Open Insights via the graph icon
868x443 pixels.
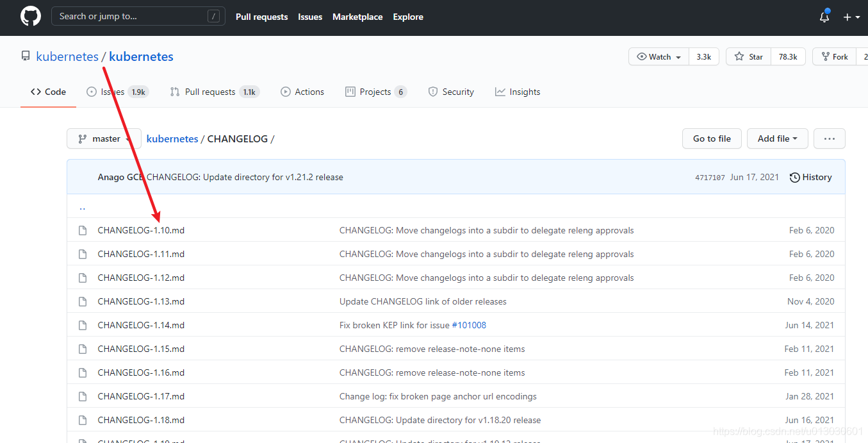(x=502, y=92)
